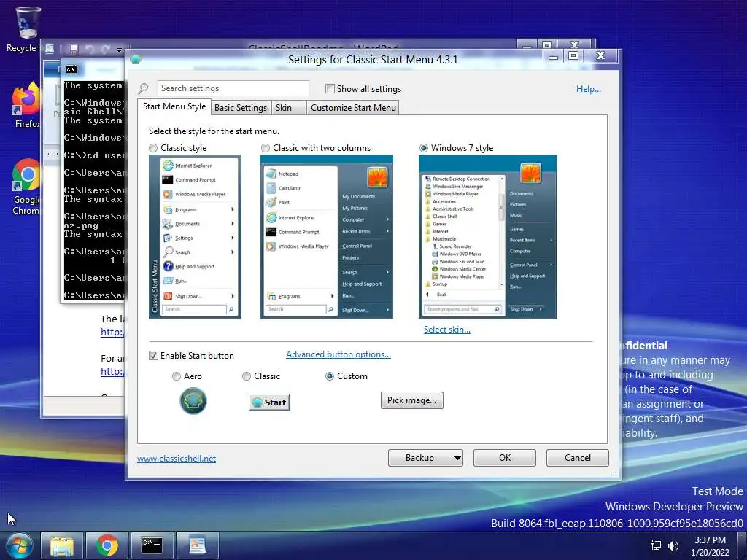Choose the Classic start button radio
747x560 pixels.
pyautogui.click(x=247, y=376)
